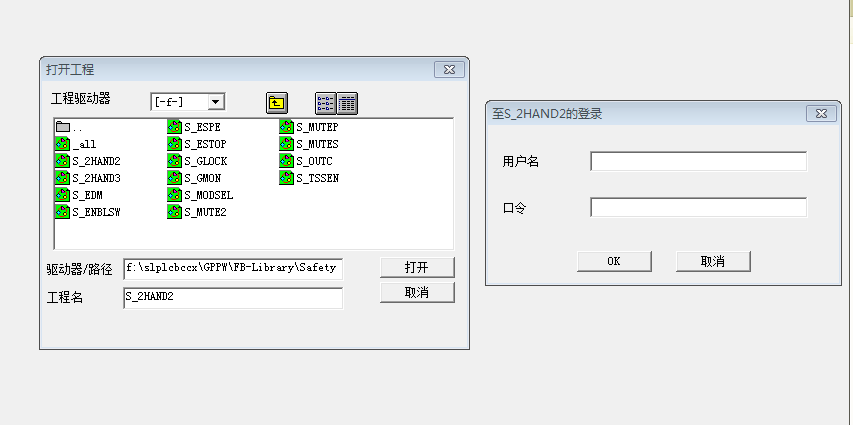853x425 pixels.
Task: Select the S_EDM project icon
Action: (x=62, y=195)
